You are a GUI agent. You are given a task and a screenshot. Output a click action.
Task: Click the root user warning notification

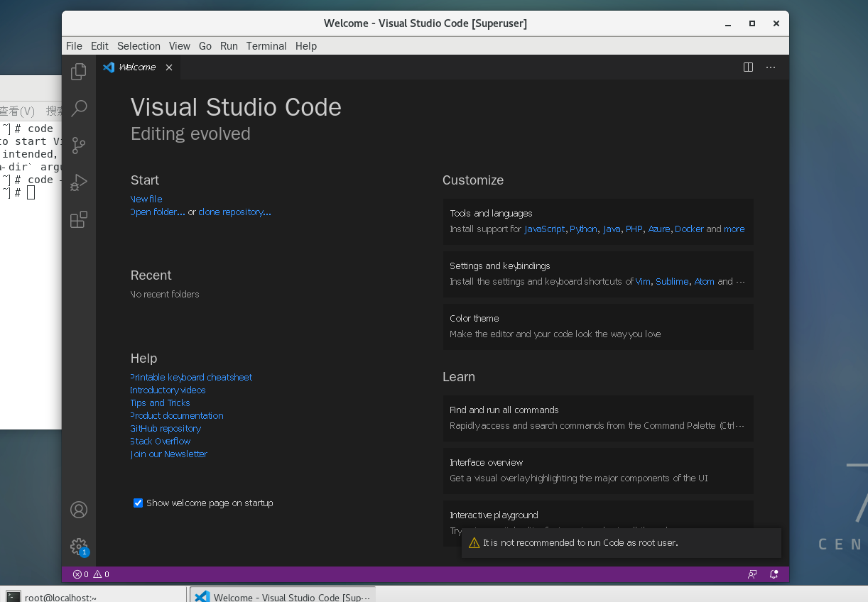[x=622, y=543]
